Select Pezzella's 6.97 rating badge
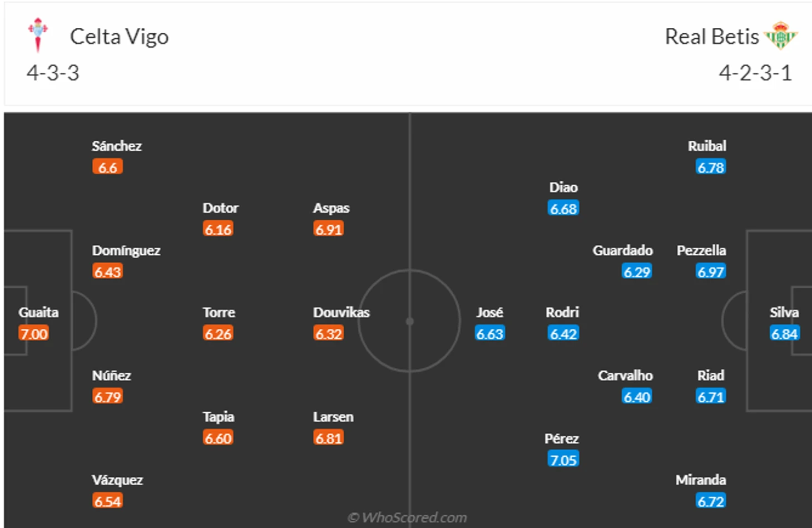The width and height of the screenshot is (812, 528). tap(711, 272)
